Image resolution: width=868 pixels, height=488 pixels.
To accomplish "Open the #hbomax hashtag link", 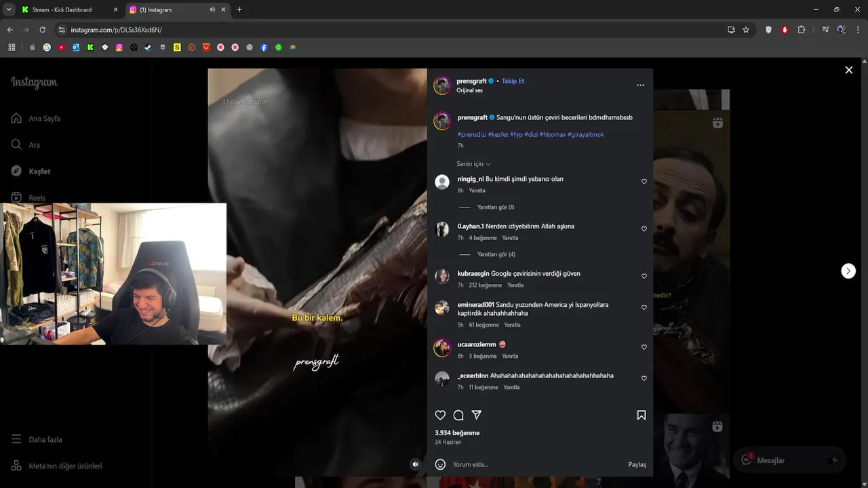I will [x=553, y=134].
